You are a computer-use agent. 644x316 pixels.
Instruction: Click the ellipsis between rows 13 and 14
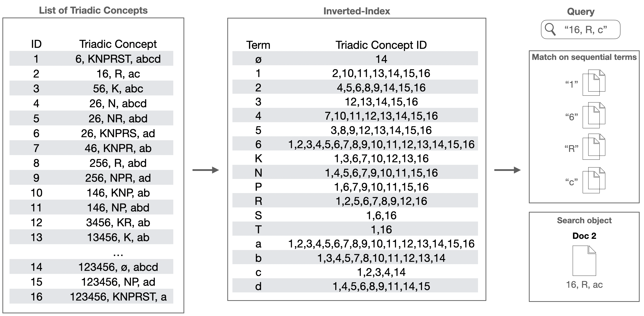(x=118, y=253)
